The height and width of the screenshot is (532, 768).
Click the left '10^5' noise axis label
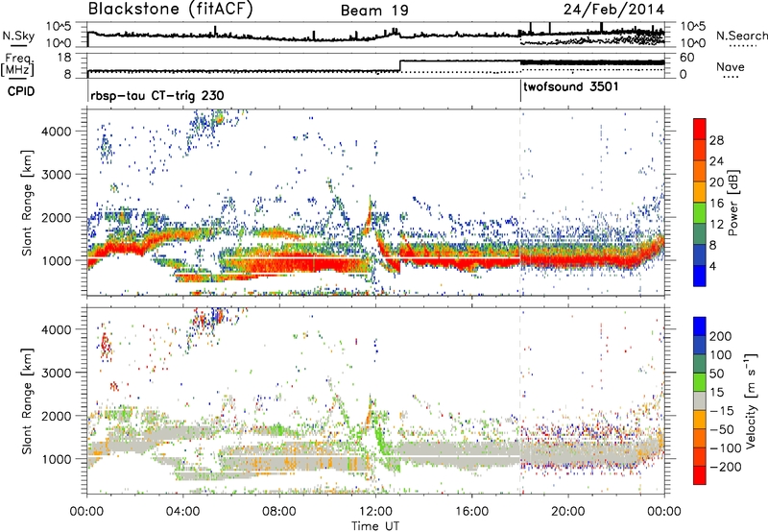coord(59,27)
